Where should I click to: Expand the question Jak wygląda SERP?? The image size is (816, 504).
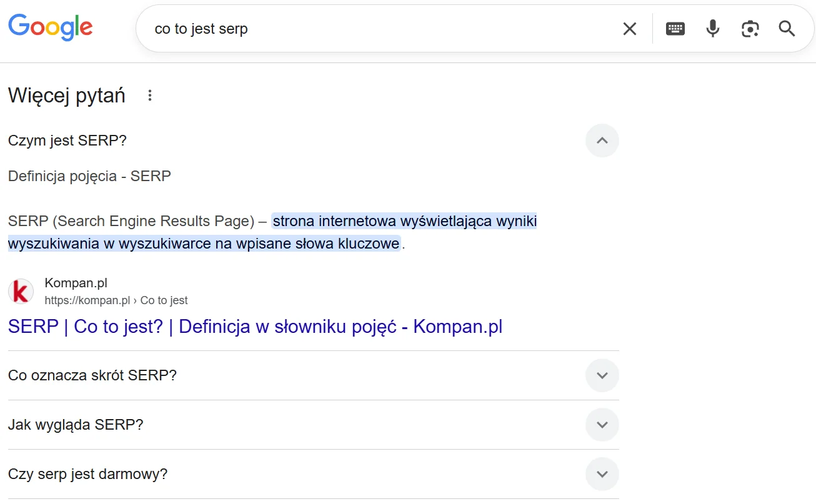point(602,425)
